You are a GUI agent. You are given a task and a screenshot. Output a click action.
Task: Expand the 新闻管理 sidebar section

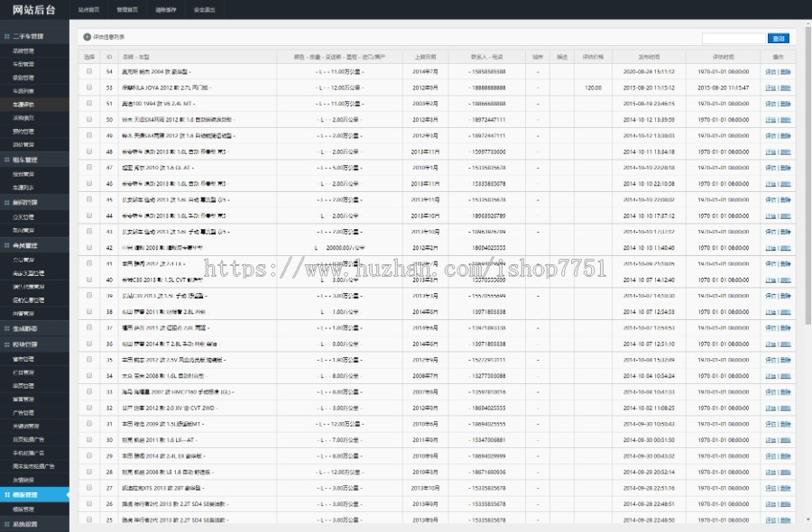coord(34,202)
